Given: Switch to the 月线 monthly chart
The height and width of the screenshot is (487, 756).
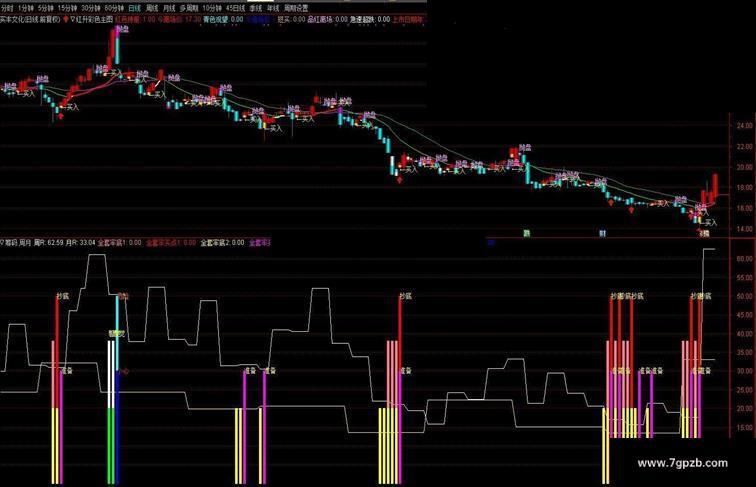Looking at the screenshot, I should [169, 8].
